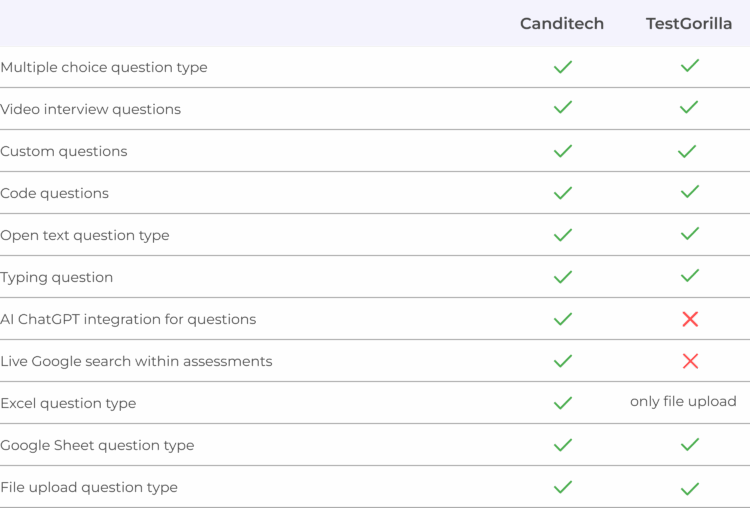Click the red X for Live Google search
Image resolution: width=750 pixels, height=508 pixels.
click(690, 361)
